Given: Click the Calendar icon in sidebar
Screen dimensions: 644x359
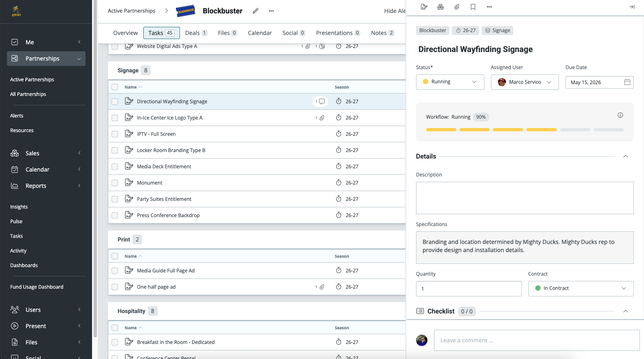Looking at the screenshot, I should (15, 170).
